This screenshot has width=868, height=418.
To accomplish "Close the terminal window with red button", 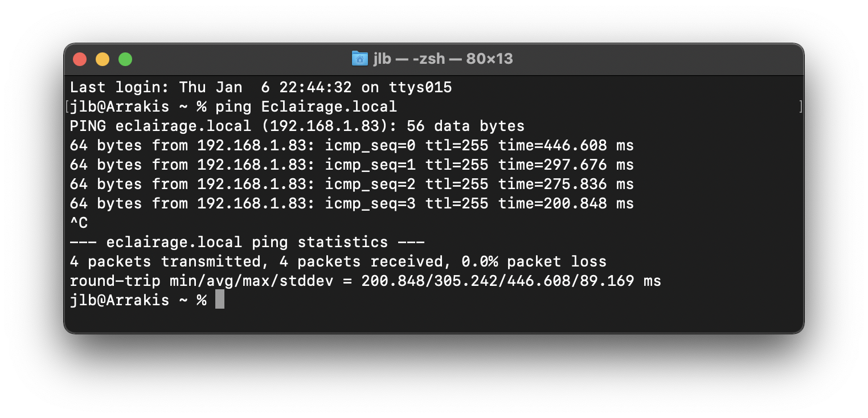I will coord(80,59).
